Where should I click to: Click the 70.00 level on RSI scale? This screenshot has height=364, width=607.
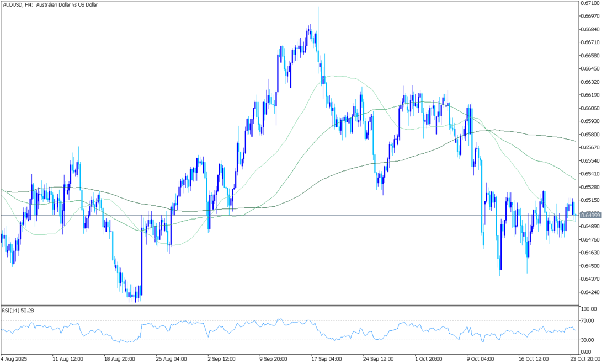588,320
